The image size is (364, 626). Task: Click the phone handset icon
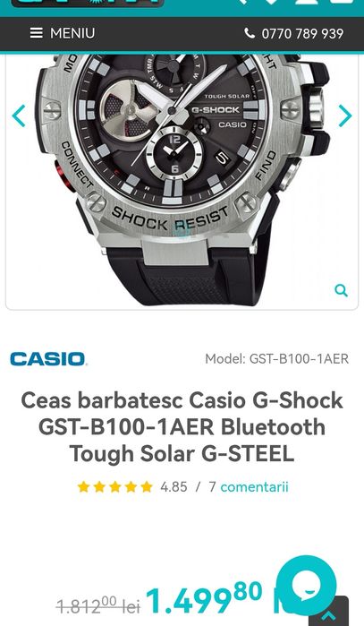coord(250,33)
